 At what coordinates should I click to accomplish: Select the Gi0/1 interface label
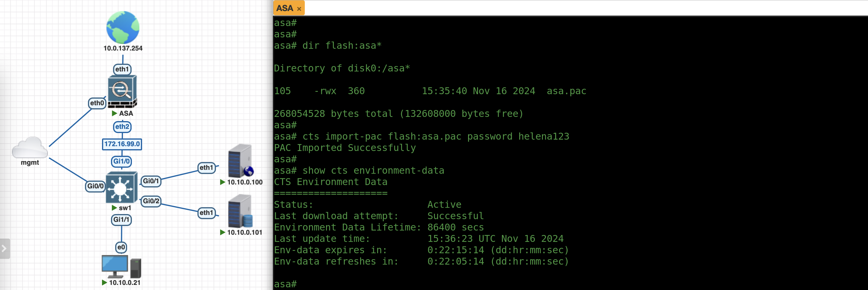(x=151, y=181)
